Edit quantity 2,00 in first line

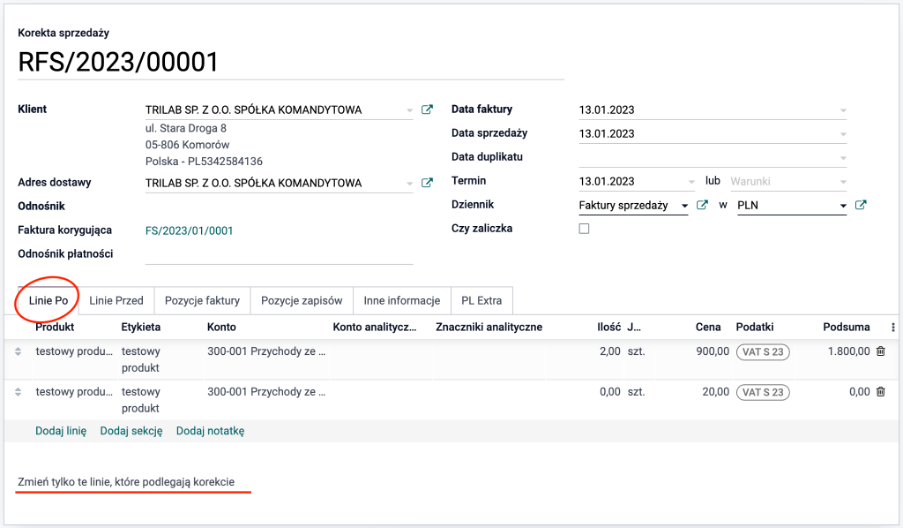(610, 351)
